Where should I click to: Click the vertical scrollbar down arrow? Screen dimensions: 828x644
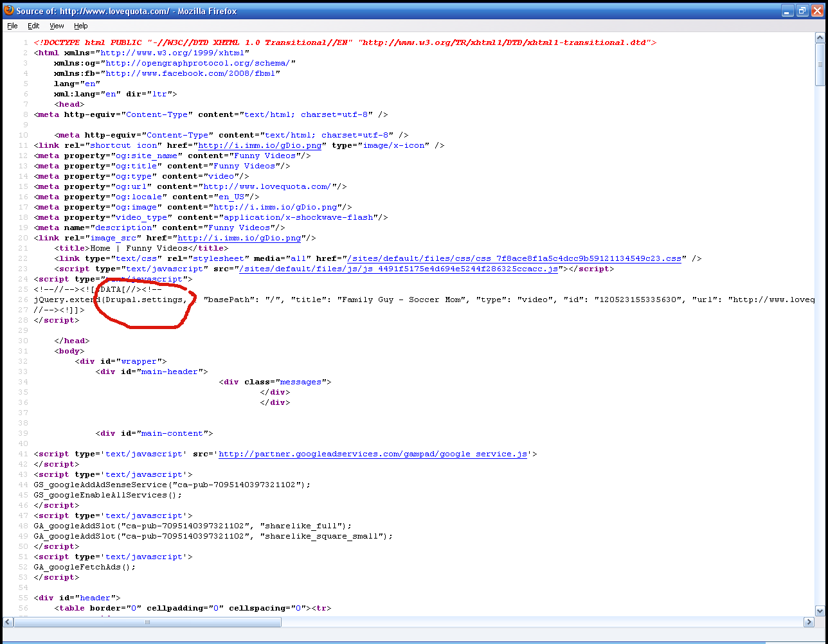click(x=820, y=611)
